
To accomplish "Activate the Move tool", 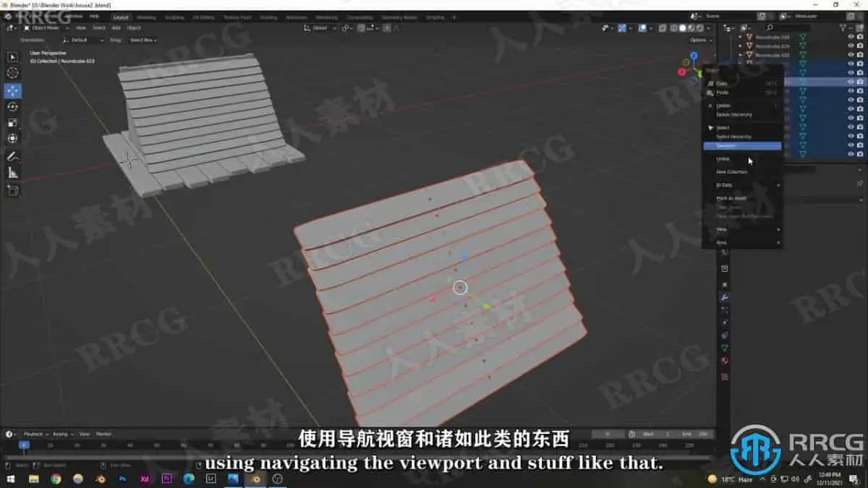I will click(13, 90).
